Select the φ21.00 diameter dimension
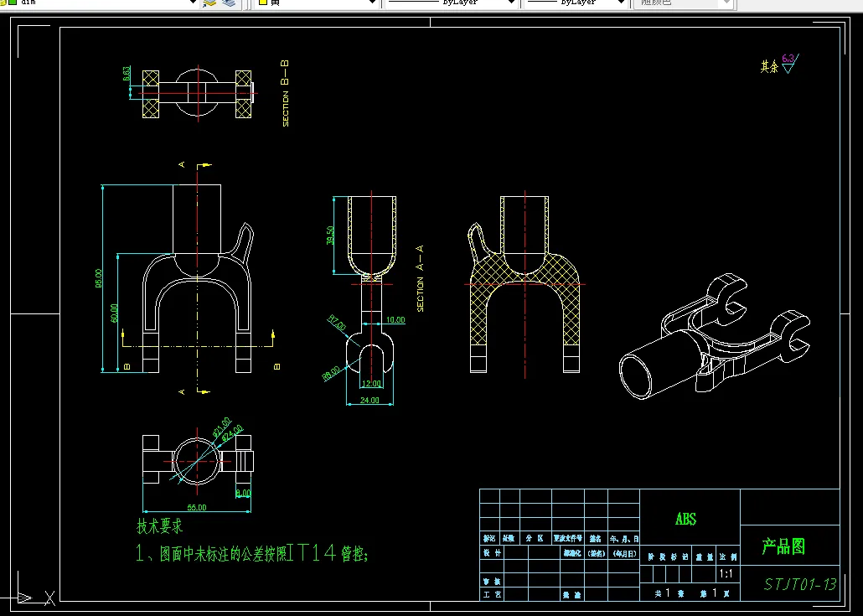 (221, 427)
